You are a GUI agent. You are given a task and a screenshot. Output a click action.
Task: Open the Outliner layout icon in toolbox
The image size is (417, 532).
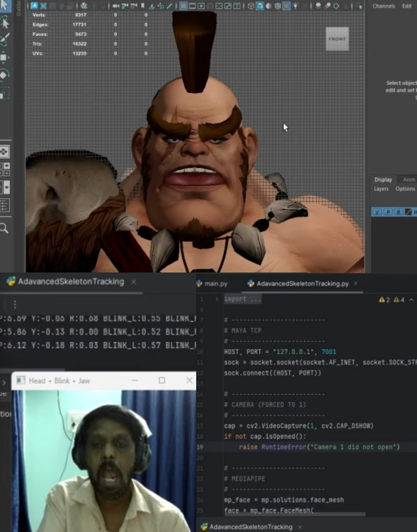click(4, 205)
